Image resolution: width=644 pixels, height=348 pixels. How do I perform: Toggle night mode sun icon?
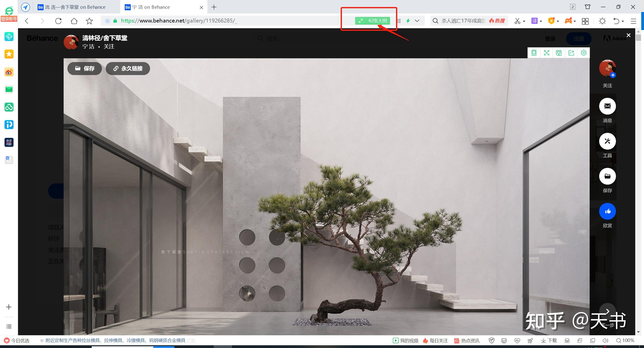[602, 21]
